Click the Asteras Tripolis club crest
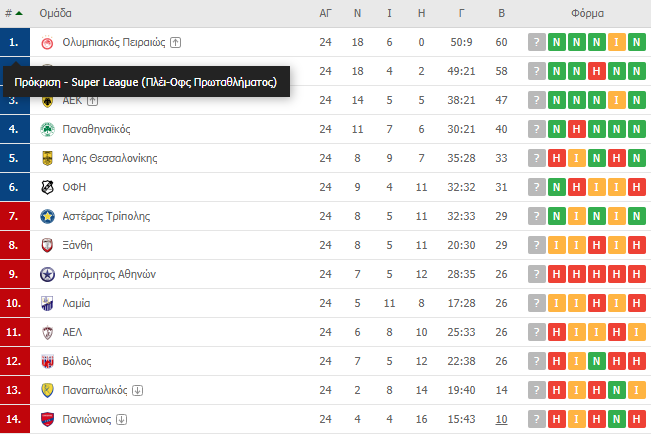The height and width of the screenshot is (439, 651). [47, 217]
